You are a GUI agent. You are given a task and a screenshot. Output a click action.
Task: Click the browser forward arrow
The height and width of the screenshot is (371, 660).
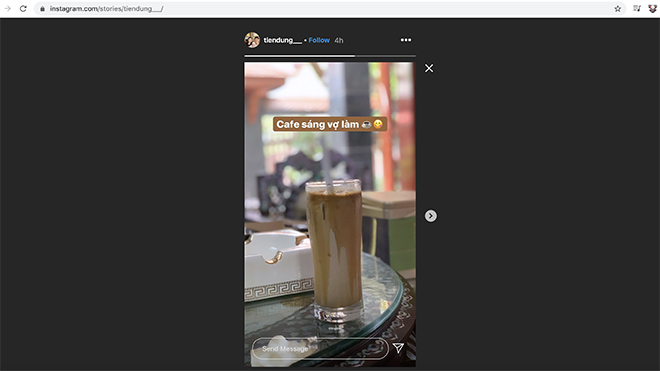click(7, 8)
